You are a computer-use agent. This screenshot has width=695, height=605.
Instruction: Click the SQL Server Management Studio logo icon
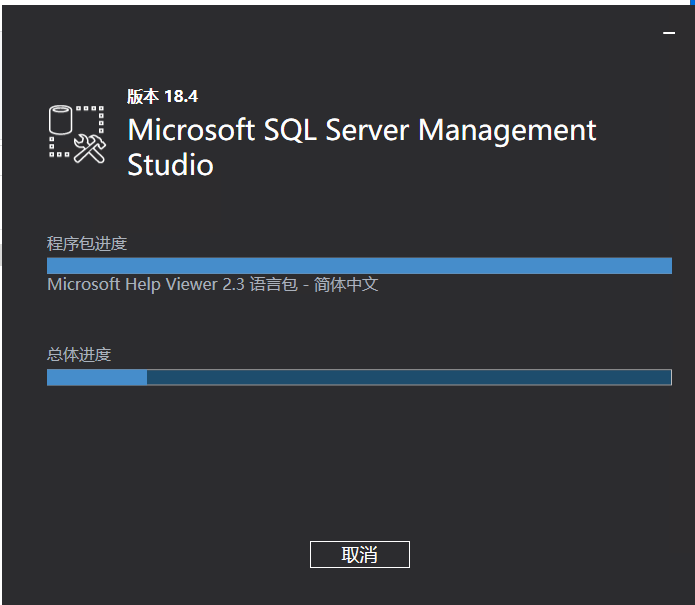point(77,133)
